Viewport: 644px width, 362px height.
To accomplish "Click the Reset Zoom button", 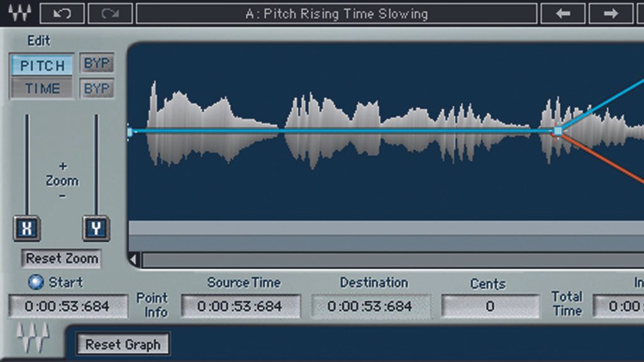I will (60, 258).
